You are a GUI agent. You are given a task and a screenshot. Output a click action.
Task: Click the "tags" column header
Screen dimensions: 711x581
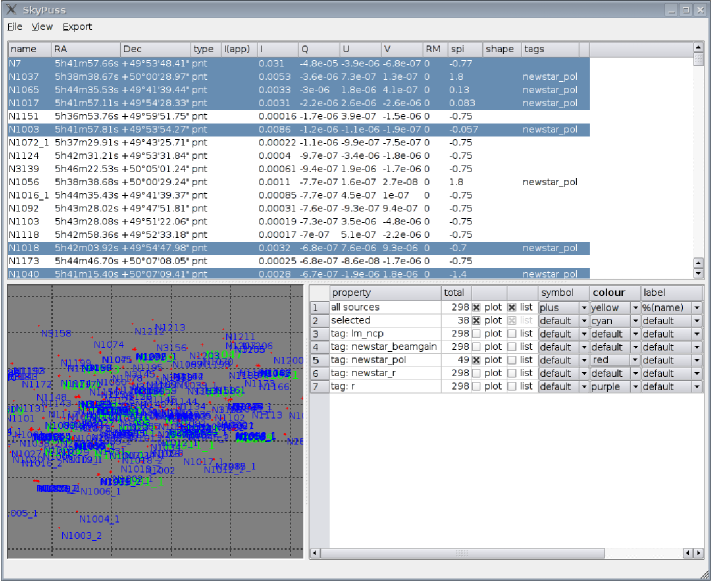point(548,48)
